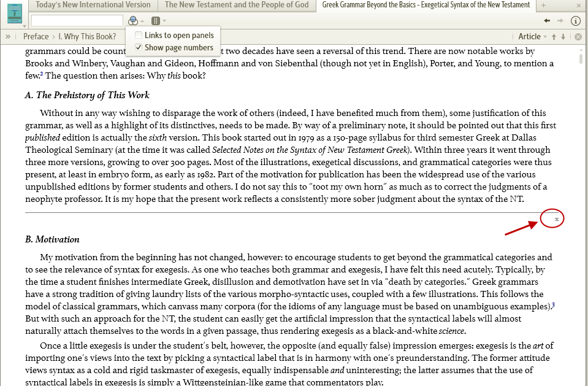Image resolution: width=588 pixels, height=386 pixels.
Task: Enable Links to open panels checkbox
Action: pos(139,35)
